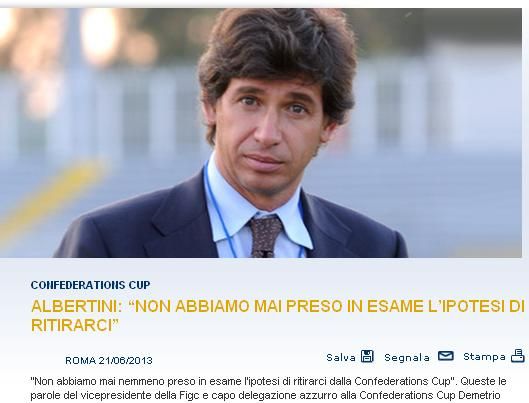The height and width of the screenshot is (403, 529).
Task: Click the Salva floppy disk icon
Action: [x=367, y=356]
